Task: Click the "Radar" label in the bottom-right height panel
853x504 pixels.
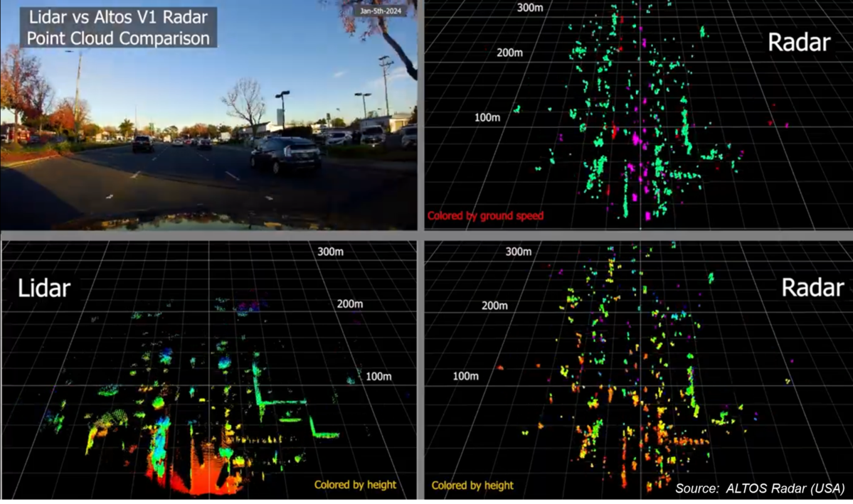Action: tap(812, 287)
